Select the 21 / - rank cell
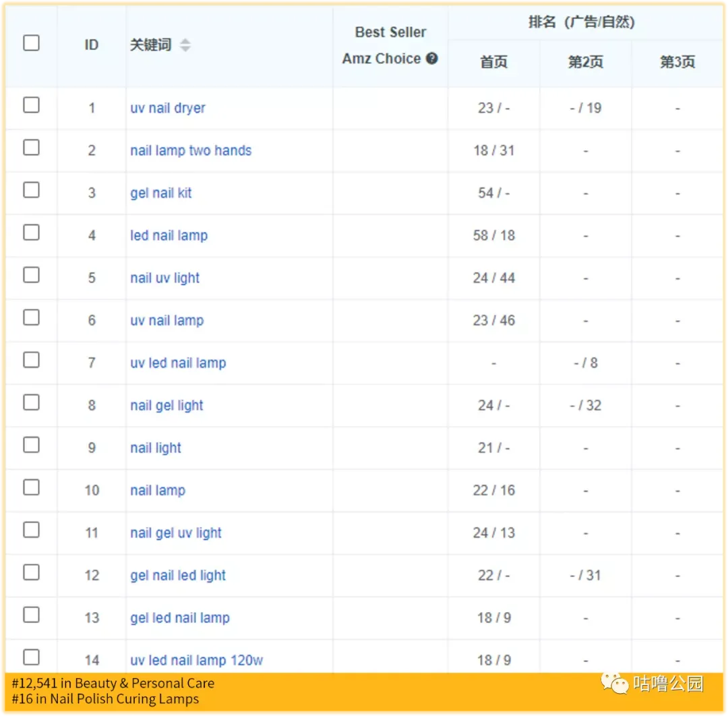The width and height of the screenshot is (728, 716). point(493,448)
